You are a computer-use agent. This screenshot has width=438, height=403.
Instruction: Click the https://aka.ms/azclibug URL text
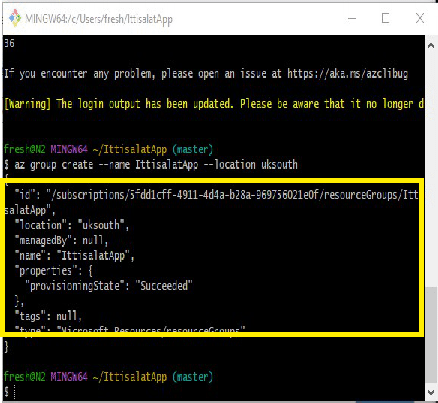(347, 74)
